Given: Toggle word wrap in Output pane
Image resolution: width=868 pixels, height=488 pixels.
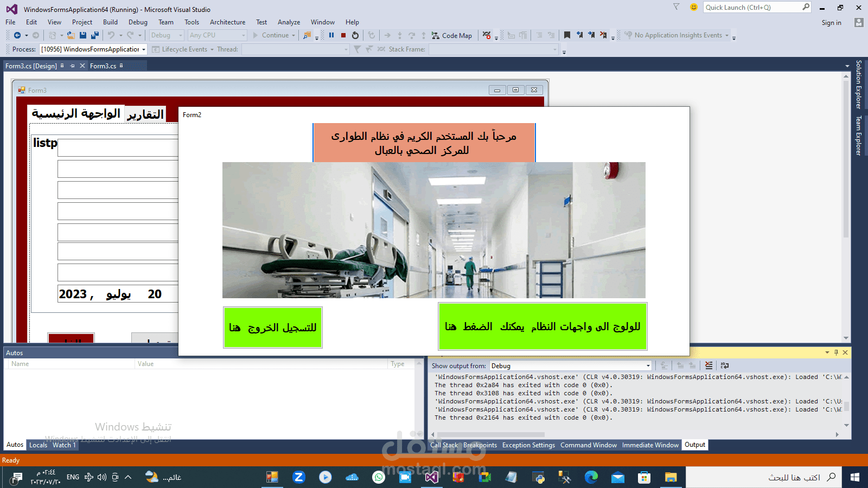Looking at the screenshot, I should tap(725, 365).
